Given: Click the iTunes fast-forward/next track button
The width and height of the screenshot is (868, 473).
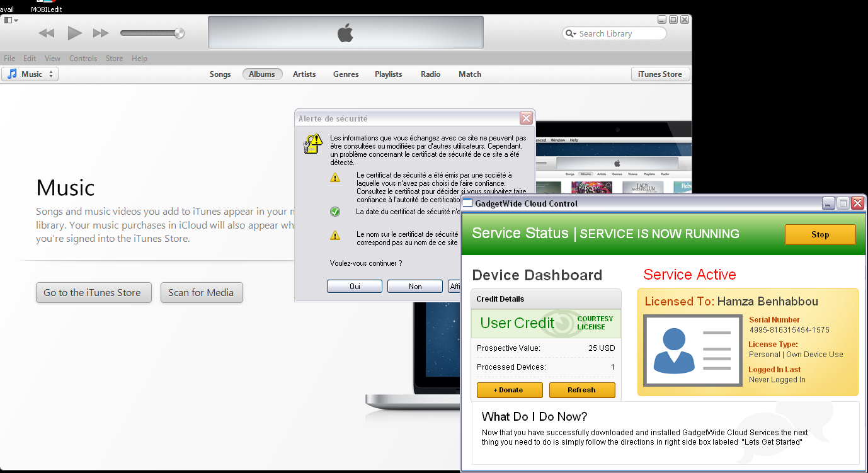Looking at the screenshot, I should 101,33.
